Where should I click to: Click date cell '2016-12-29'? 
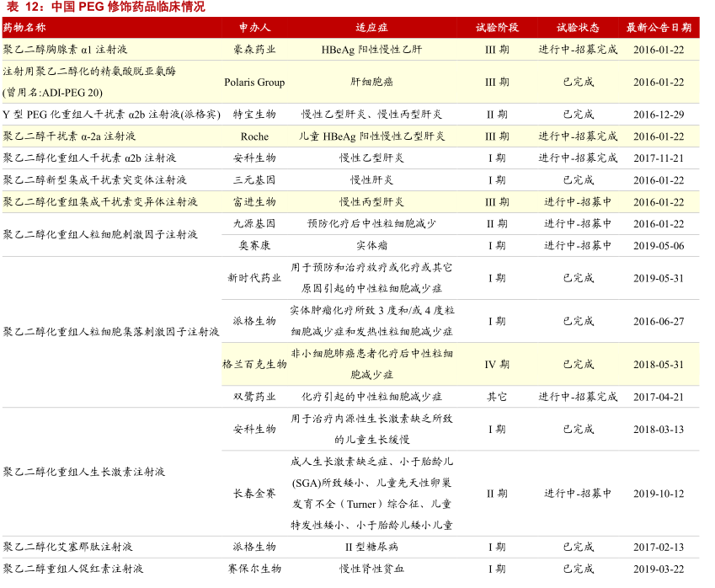click(x=659, y=115)
